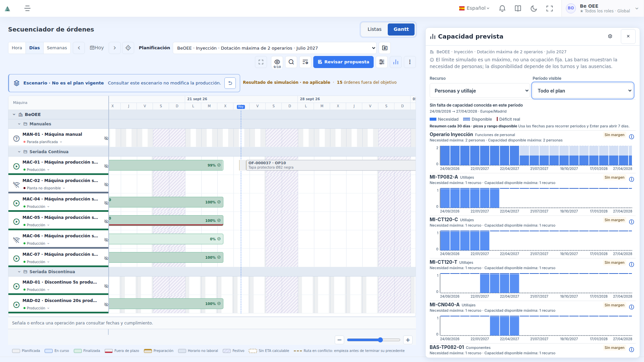Select Gantt view tab
The height and width of the screenshot is (362, 644).
coord(401,29)
